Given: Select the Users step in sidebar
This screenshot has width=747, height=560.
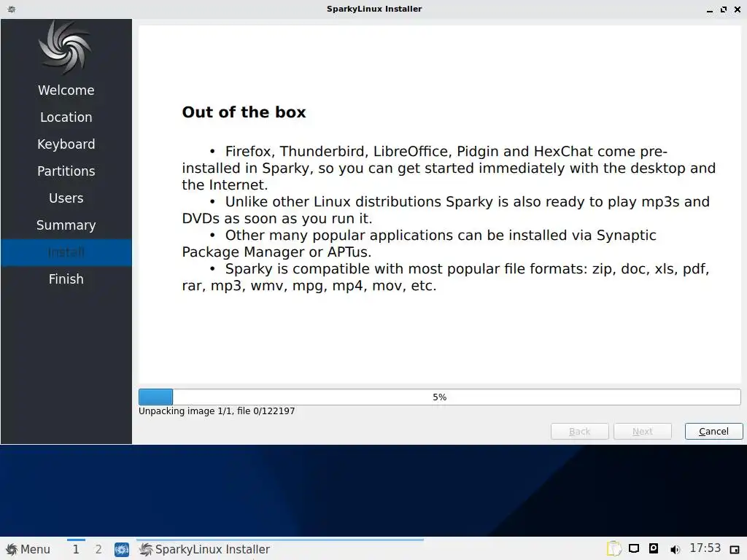Looking at the screenshot, I should (x=66, y=198).
